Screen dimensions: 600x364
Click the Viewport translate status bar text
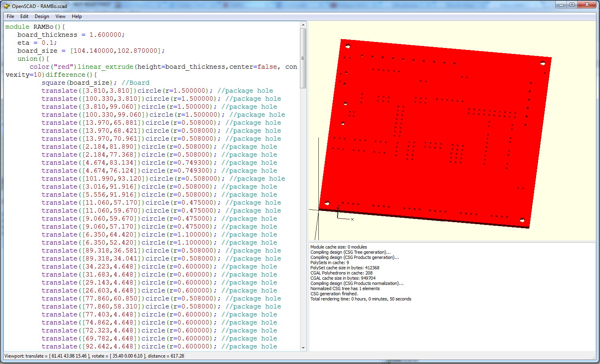[94, 356]
